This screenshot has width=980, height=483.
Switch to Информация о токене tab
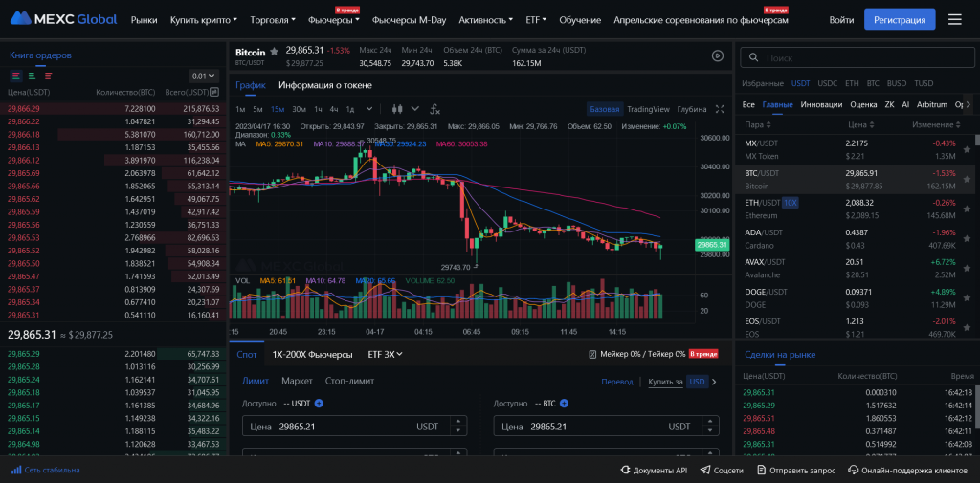click(x=325, y=85)
